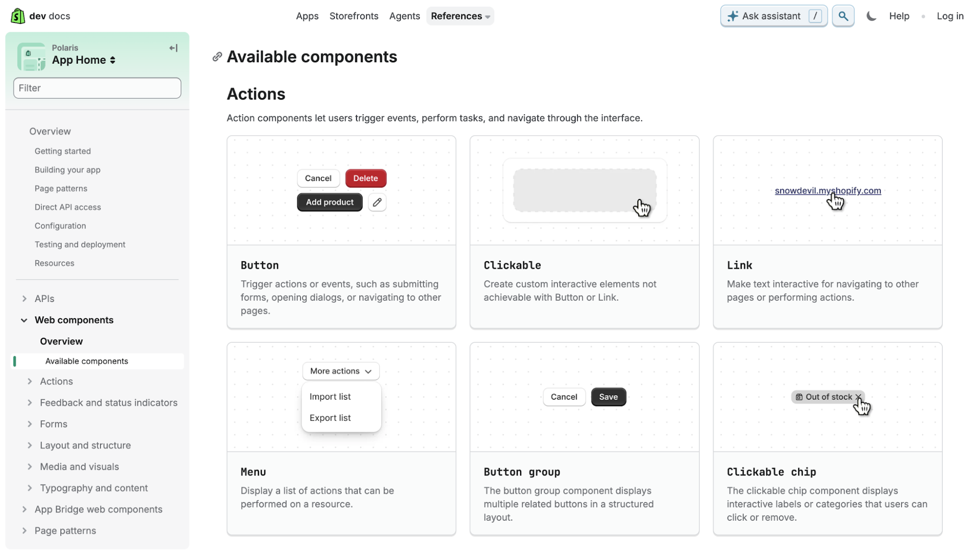This screenshot has height=555, width=980.
Task: Open search with the magnifier icon
Action: coord(843,16)
